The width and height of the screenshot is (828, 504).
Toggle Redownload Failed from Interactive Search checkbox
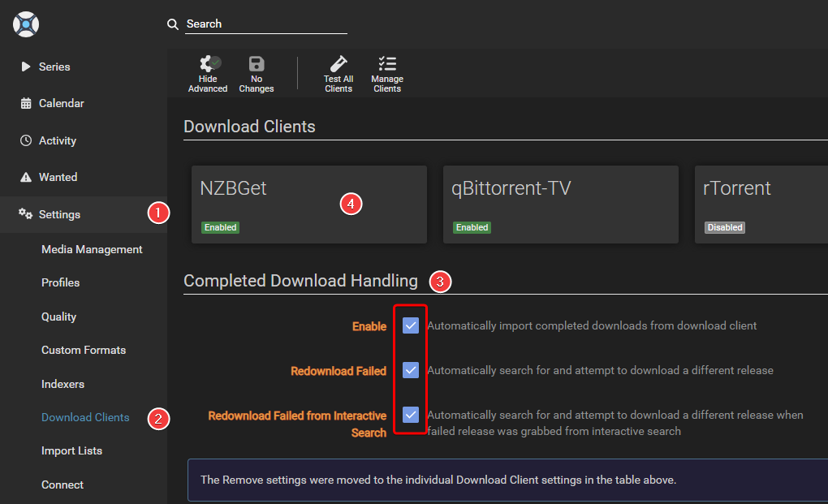[x=411, y=415]
